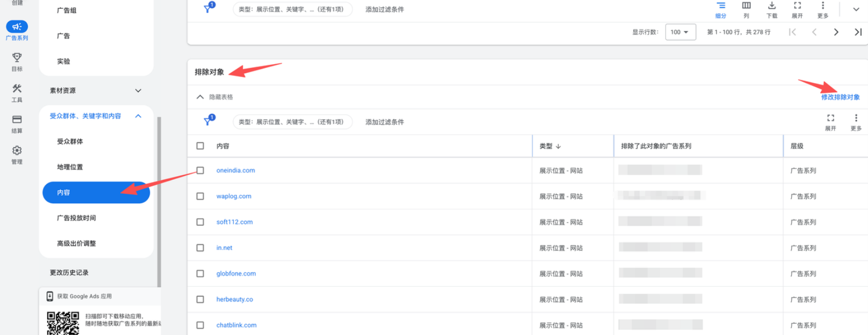Open the 目标 goals trophy icon
868x335 pixels.
click(17, 57)
